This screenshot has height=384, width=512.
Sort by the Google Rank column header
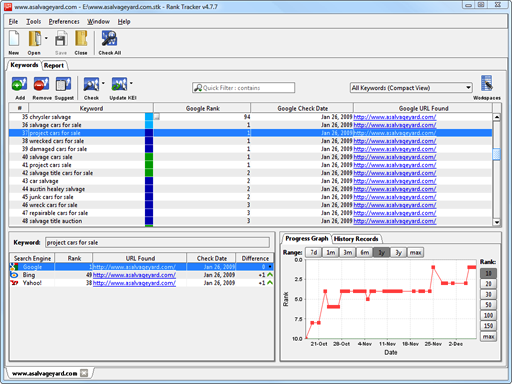click(x=202, y=108)
